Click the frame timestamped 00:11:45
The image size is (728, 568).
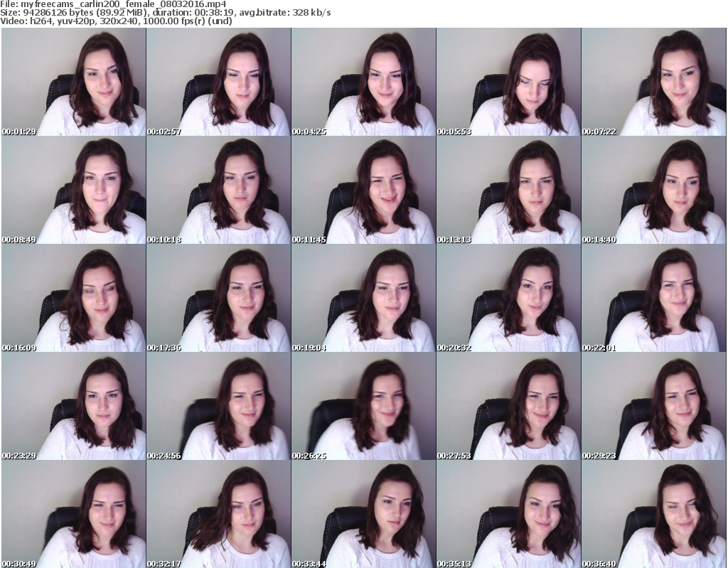tap(363, 191)
